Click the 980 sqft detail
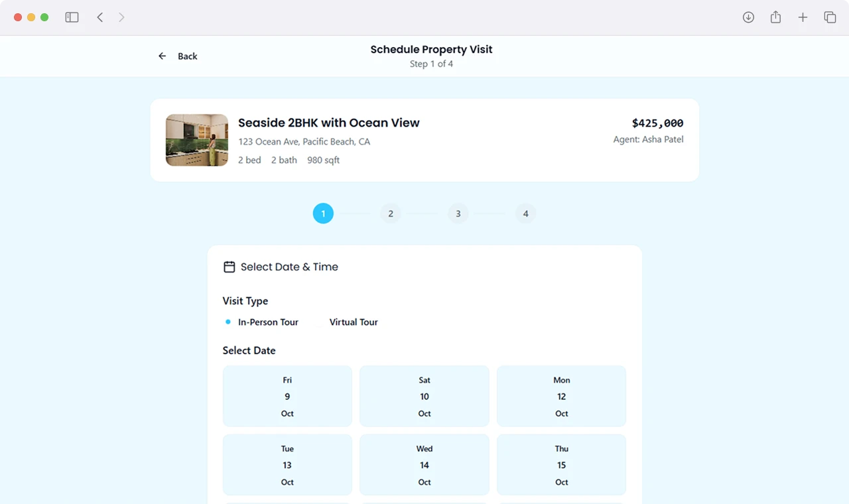The image size is (849, 504). pyautogui.click(x=324, y=160)
